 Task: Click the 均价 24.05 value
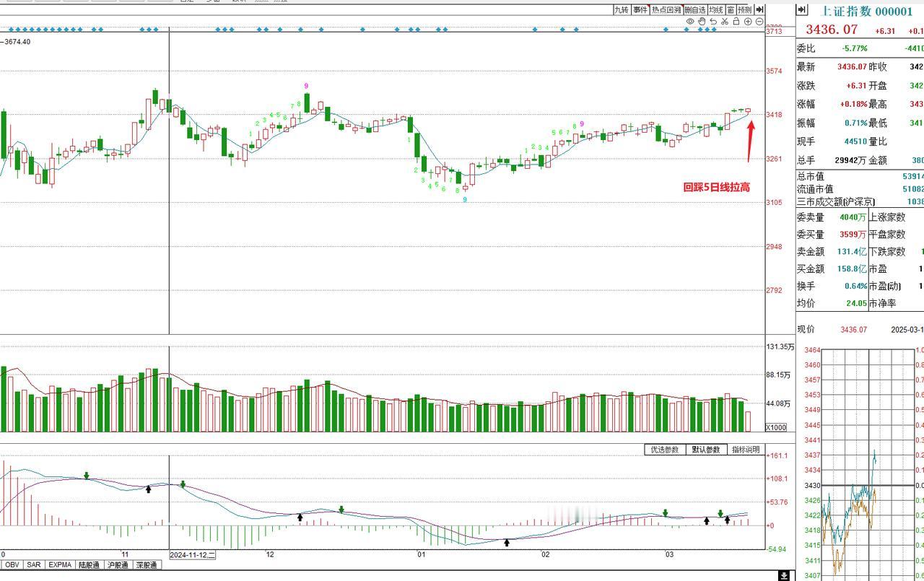(857, 304)
